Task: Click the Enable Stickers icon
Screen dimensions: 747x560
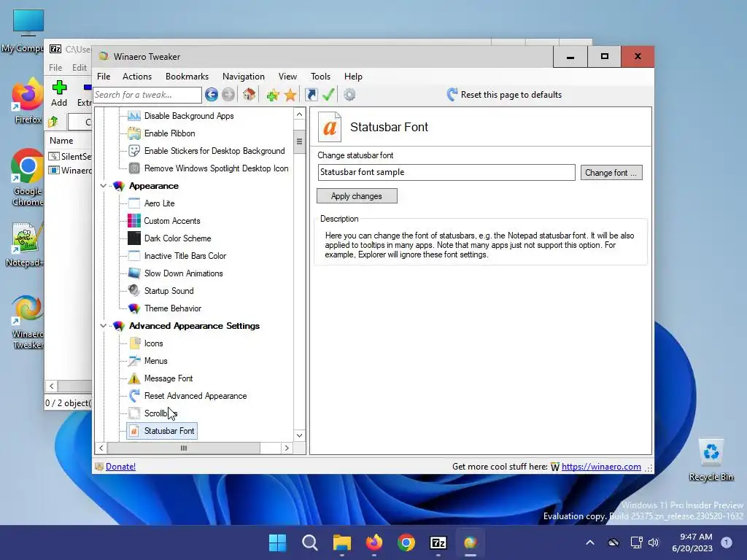Action: pyautogui.click(x=134, y=150)
